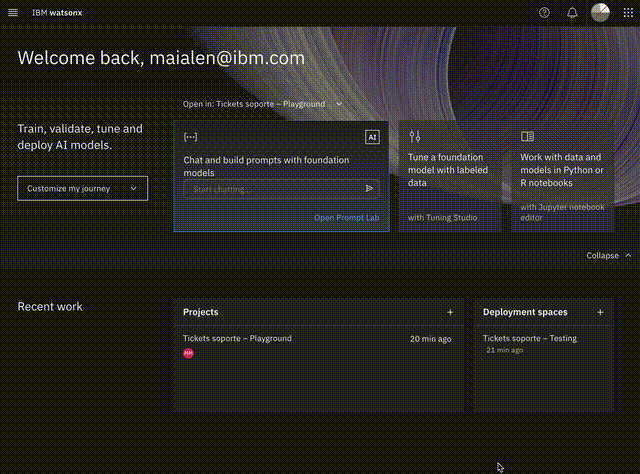640x474 pixels.
Task: Click the prompt brackets icon on chat card
Action: [x=190, y=137]
